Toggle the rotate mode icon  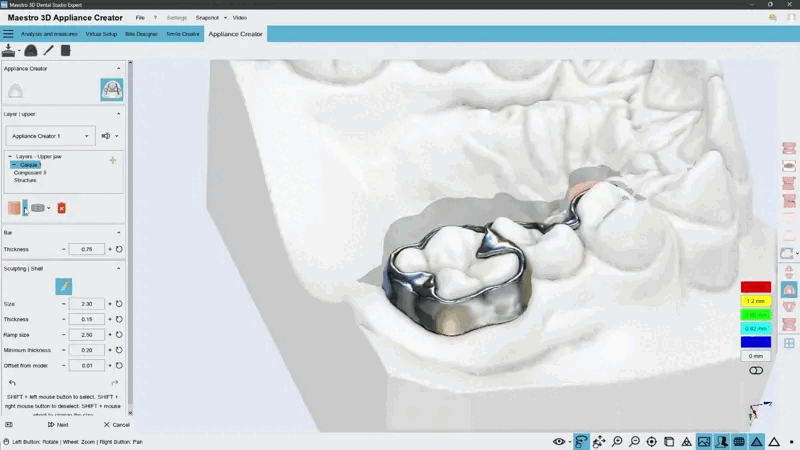[581, 442]
